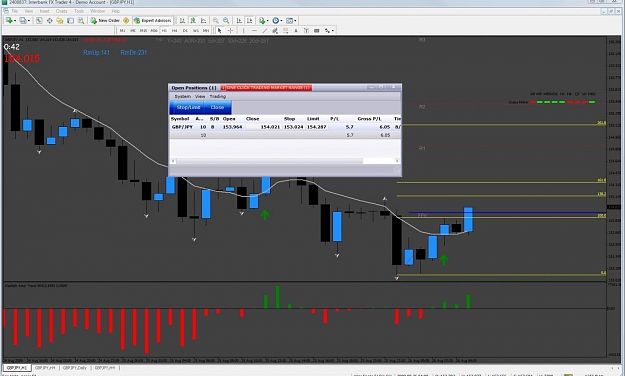Click the Zoom Out magnifier icon
This screenshot has height=376, width=625.
pyautogui.click(x=226, y=20)
